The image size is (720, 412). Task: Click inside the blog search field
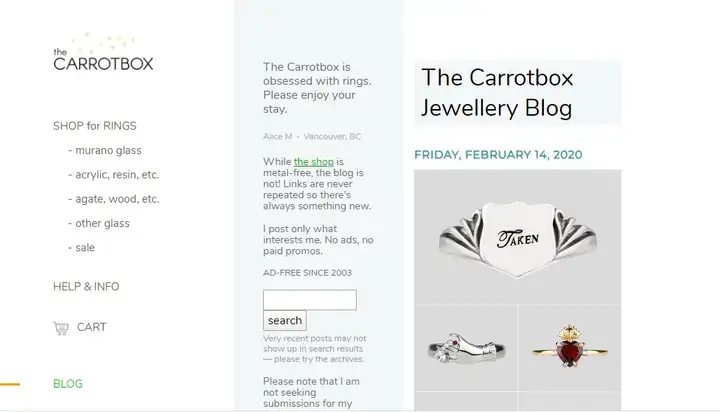click(310, 300)
